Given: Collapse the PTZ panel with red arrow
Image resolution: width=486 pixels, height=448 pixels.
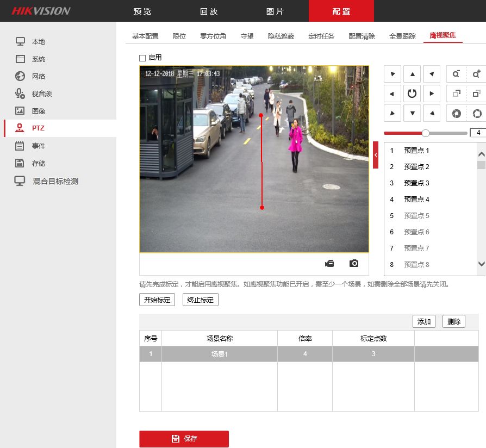Looking at the screenshot, I should (x=375, y=155).
